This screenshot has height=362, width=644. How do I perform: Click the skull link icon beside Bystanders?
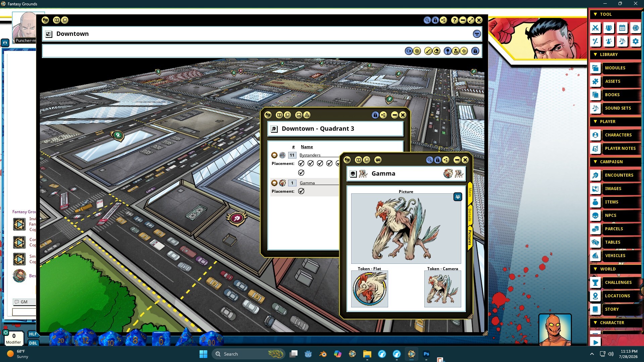(x=274, y=155)
